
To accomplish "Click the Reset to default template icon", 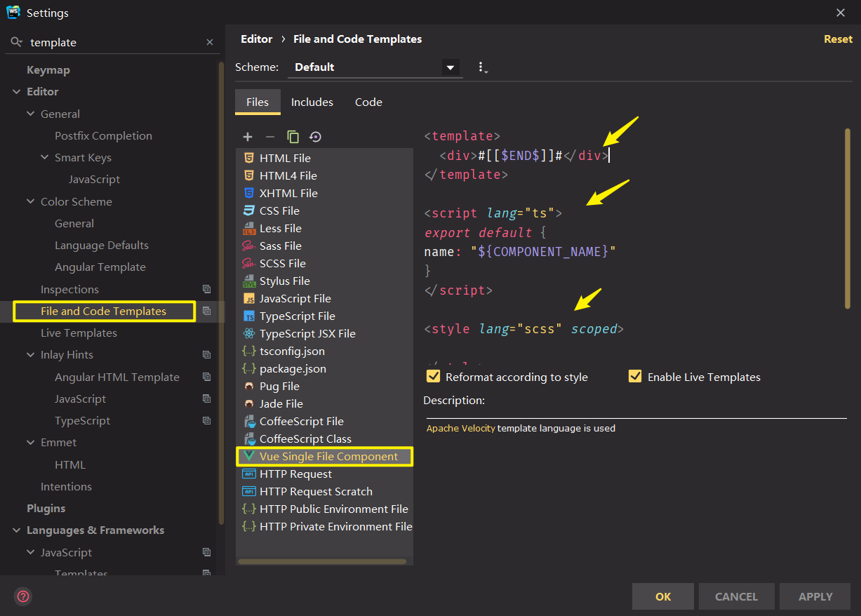I will 315,137.
